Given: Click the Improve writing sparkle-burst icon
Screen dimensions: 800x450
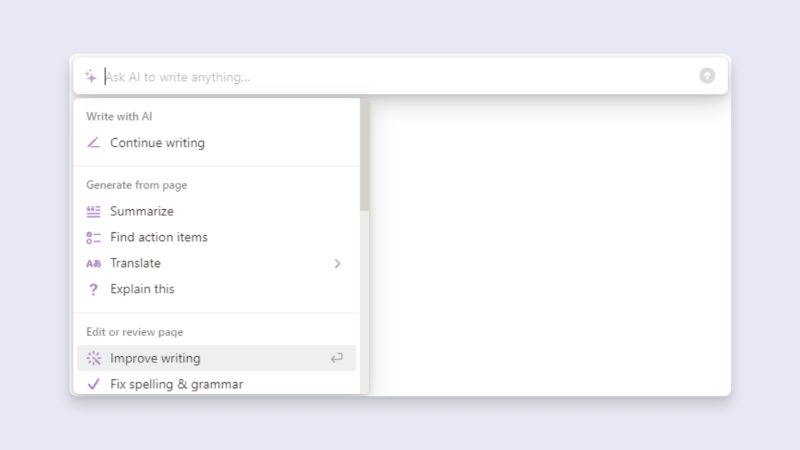Looking at the screenshot, I should [x=93, y=358].
